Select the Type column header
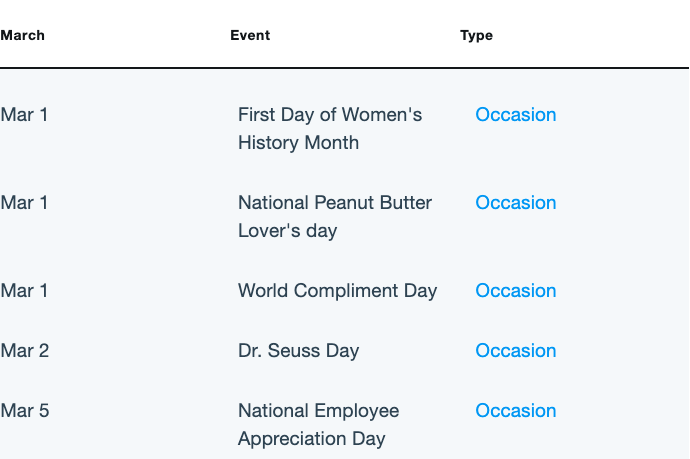The width and height of the screenshot is (690, 459). pos(476,36)
